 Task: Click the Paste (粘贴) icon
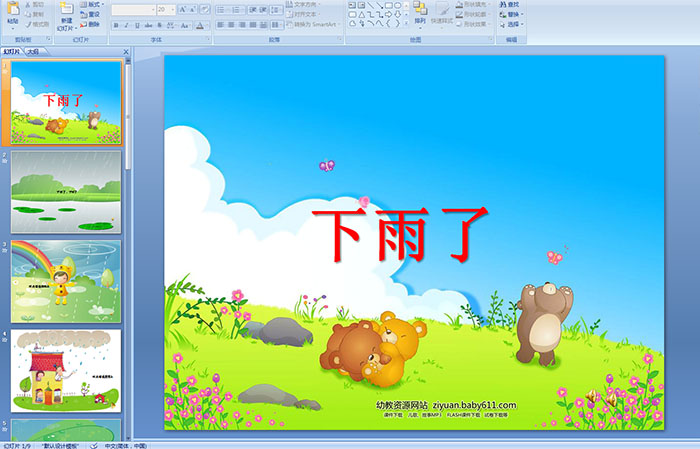coord(12,11)
